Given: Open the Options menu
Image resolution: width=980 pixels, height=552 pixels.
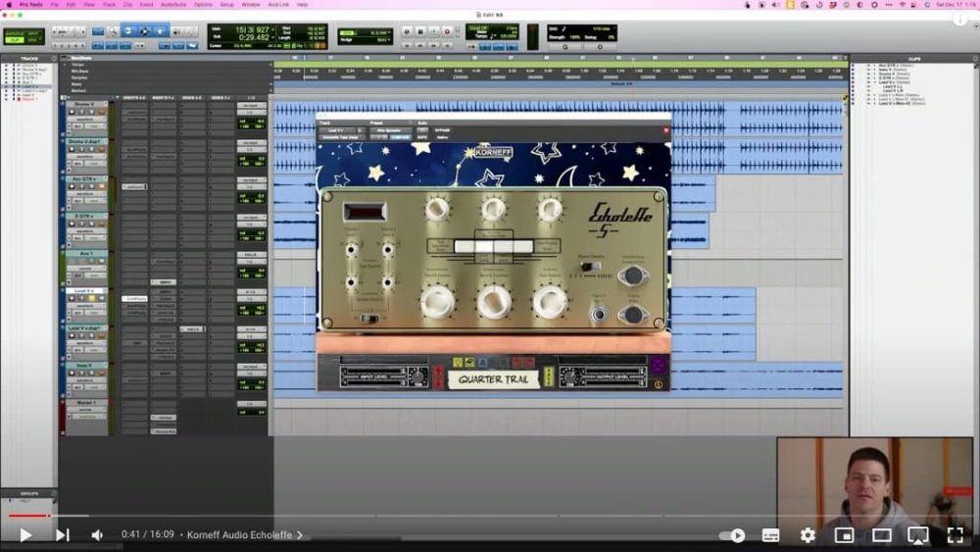Looking at the screenshot, I should click(x=203, y=4).
